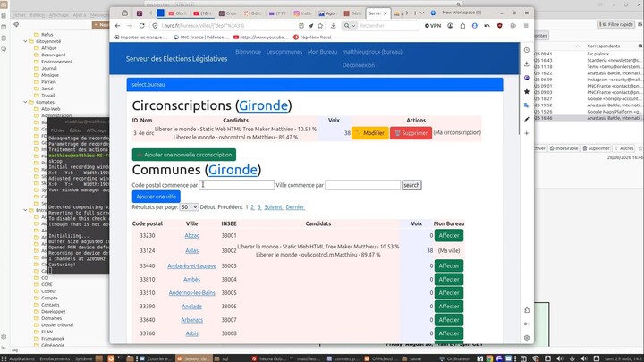Open the browser downloads icon in toolbar
This screenshot has height=362, width=644.
[333, 25]
